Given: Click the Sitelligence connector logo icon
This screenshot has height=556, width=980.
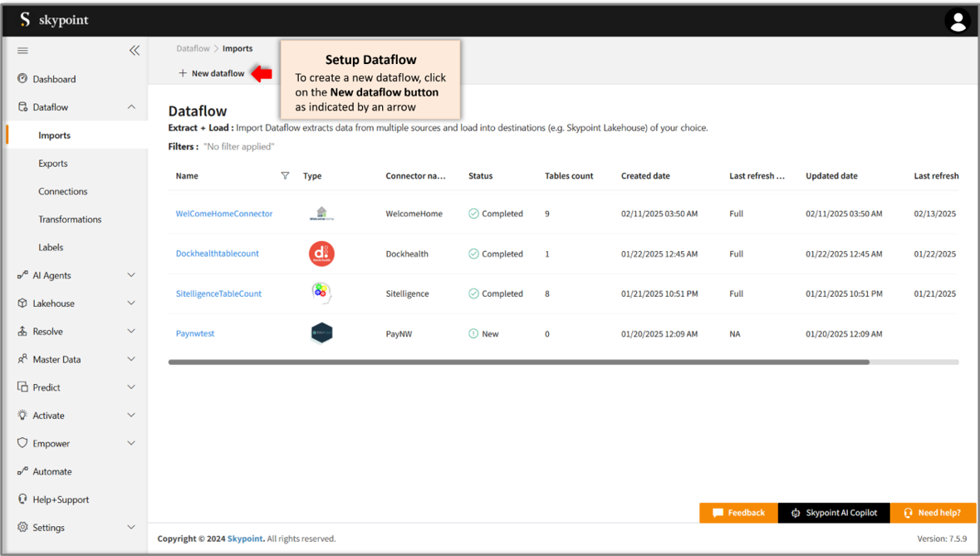Looking at the screenshot, I should pyautogui.click(x=321, y=293).
